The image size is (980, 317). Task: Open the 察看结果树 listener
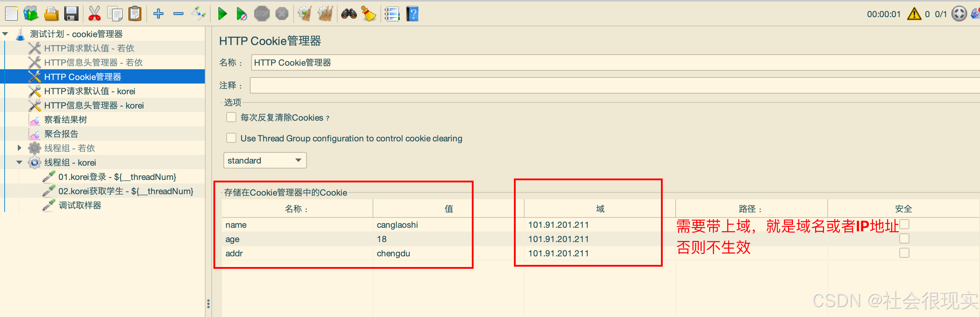point(65,120)
